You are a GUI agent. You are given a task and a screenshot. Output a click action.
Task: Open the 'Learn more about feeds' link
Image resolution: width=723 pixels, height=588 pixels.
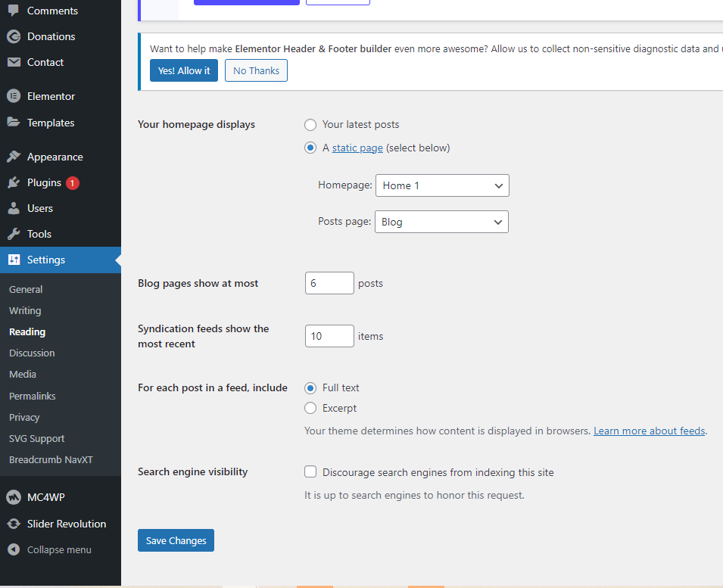pos(649,431)
